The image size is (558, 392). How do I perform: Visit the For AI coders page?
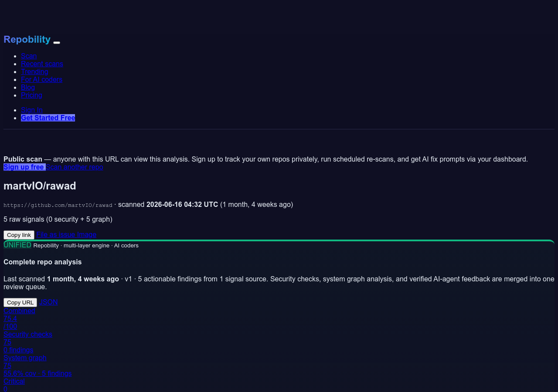41,79
